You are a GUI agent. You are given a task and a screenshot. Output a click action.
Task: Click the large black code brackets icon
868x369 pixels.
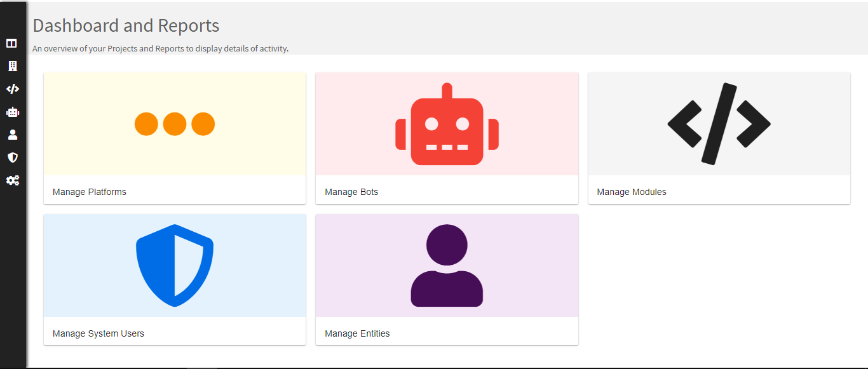(x=719, y=124)
